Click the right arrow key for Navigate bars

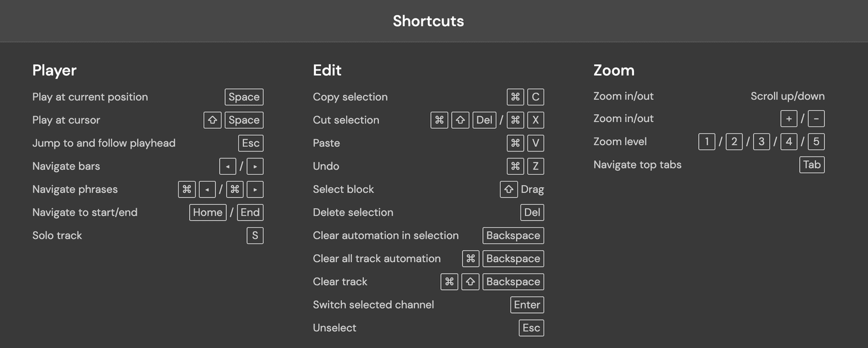point(255,166)
